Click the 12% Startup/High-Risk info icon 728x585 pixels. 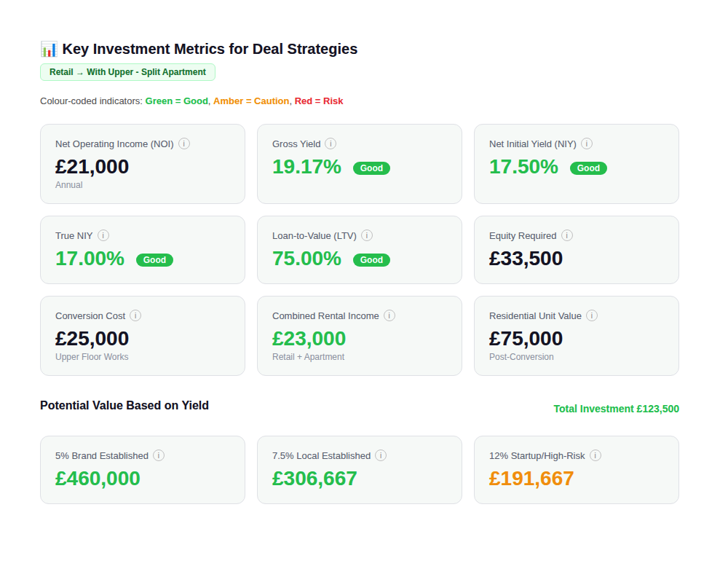tap(596, 455)
